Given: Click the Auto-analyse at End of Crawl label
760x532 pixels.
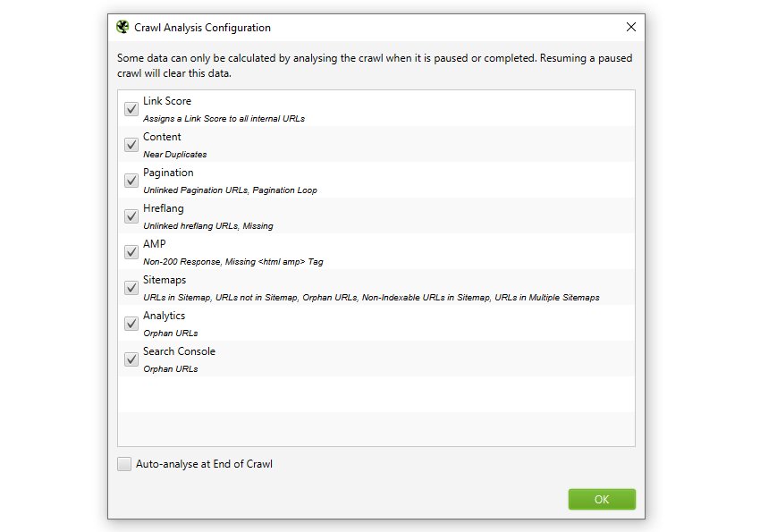Looking at the screenshot, I should coord(204,464).
